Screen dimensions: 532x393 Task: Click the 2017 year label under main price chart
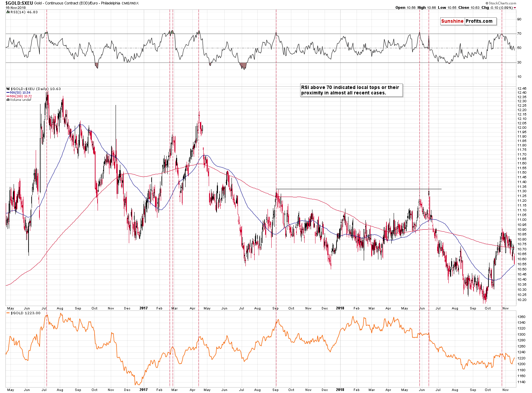143,308
